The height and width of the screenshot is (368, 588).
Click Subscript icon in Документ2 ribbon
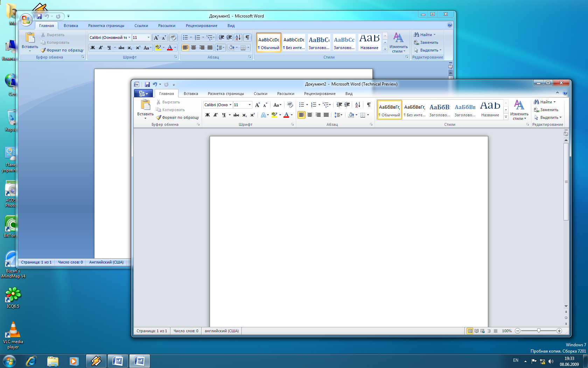pyautogui.click(x=244, y=115)
